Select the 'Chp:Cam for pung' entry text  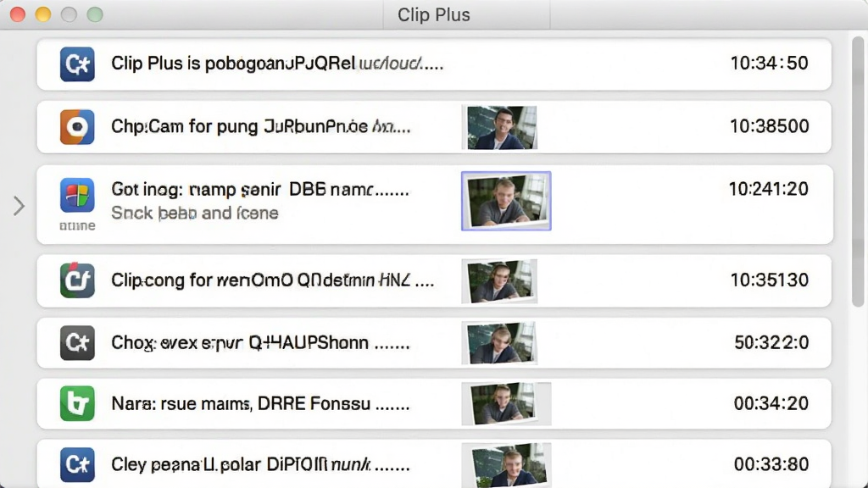pos(261,127)
